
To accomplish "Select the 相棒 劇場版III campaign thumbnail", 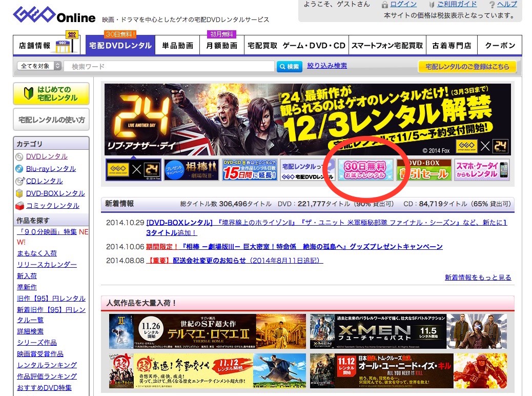I will (191, 169).
